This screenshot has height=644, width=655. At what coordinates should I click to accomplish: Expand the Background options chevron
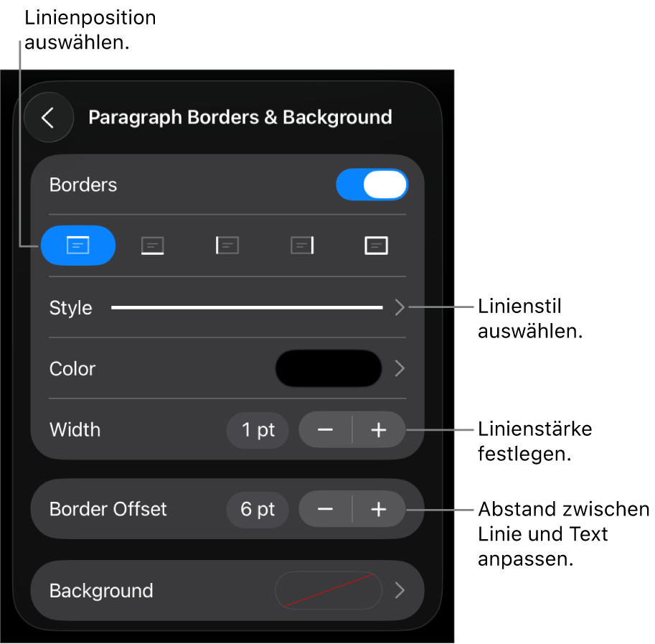(x=400, y=590)
